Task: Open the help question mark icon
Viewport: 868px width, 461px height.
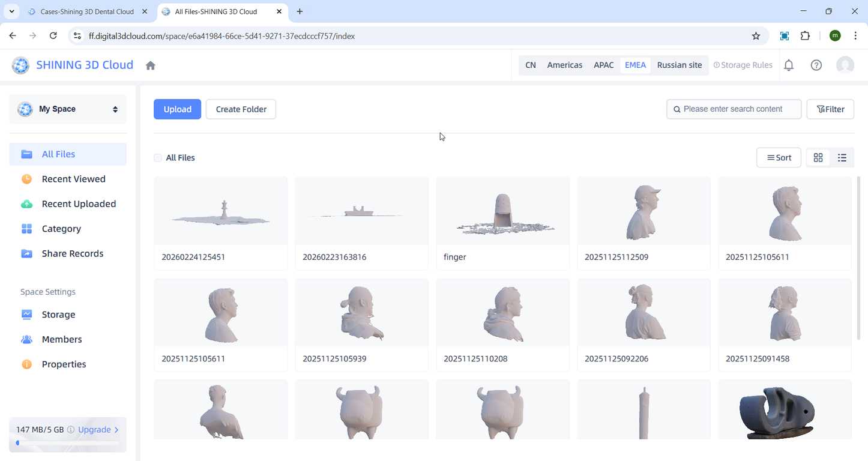Action: (816, 65)
